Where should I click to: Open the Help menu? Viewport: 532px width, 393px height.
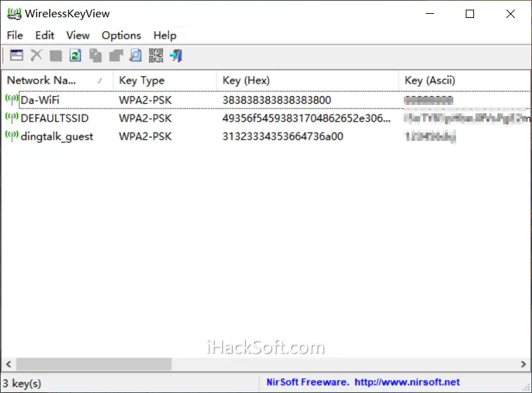coord(165,35)
